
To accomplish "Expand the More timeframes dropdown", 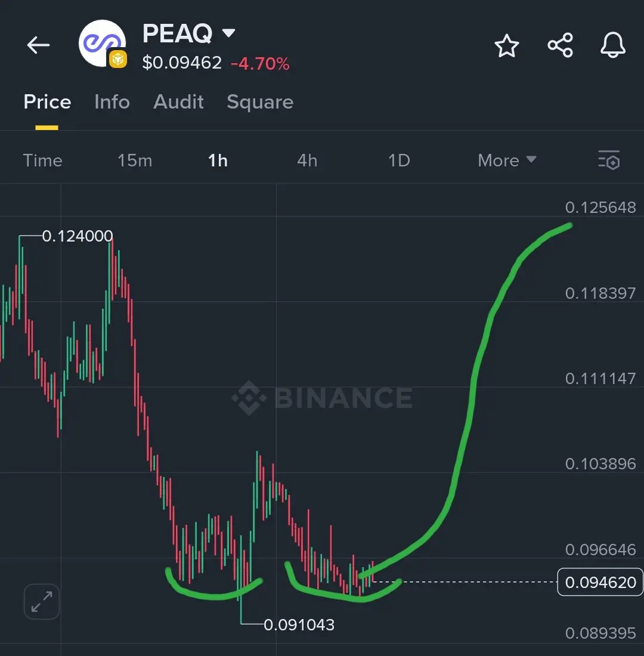I will click(507, 160).
